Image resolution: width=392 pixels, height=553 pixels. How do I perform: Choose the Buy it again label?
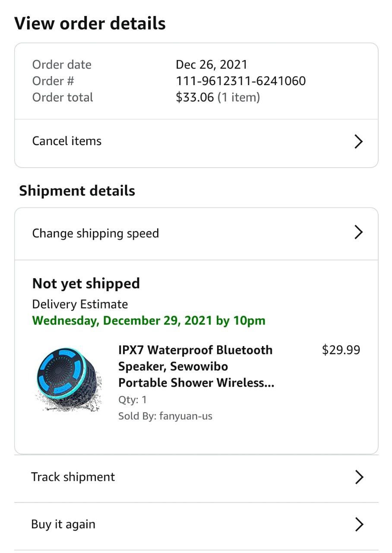(x=63, y=524)
